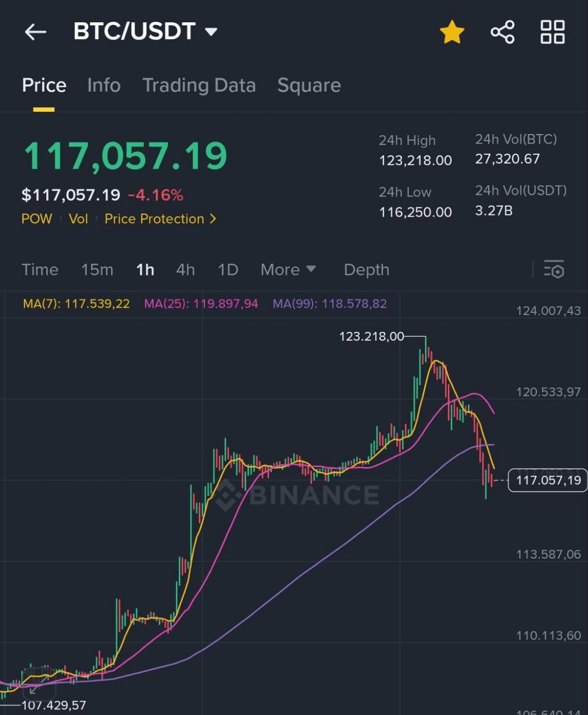Tap the 24h Low value 116,250.00
This screenshot has height=715, width=588.
tap(415, 212)
